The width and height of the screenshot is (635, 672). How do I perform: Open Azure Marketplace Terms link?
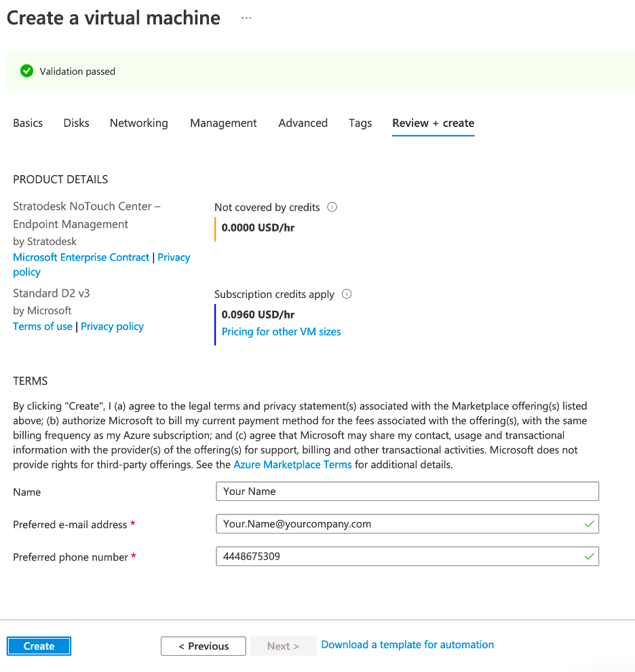coord(292,464)
